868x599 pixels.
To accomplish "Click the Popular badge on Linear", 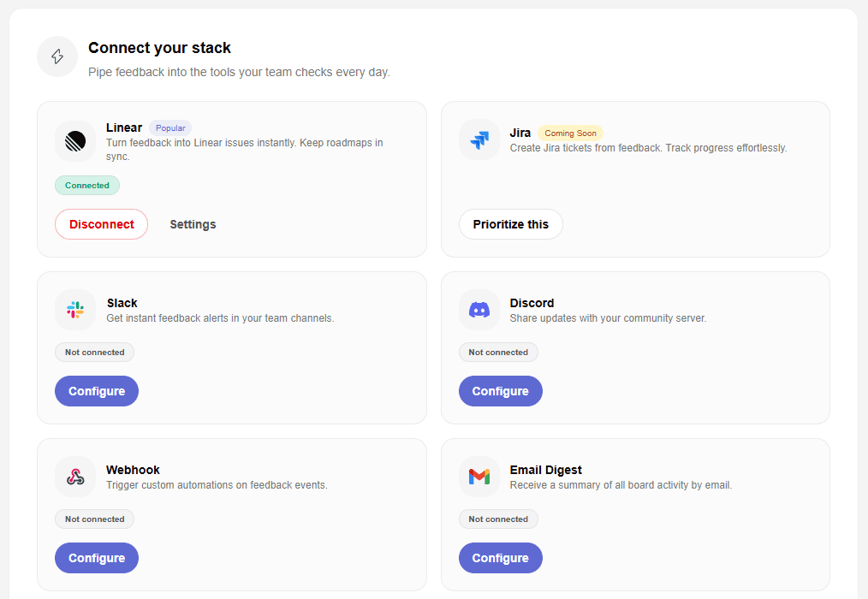I will [x=169, y=128].
